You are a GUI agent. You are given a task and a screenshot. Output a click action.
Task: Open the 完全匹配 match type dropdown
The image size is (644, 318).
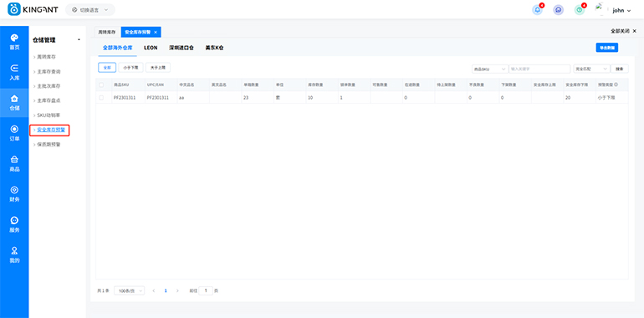(x=591, y=69)
